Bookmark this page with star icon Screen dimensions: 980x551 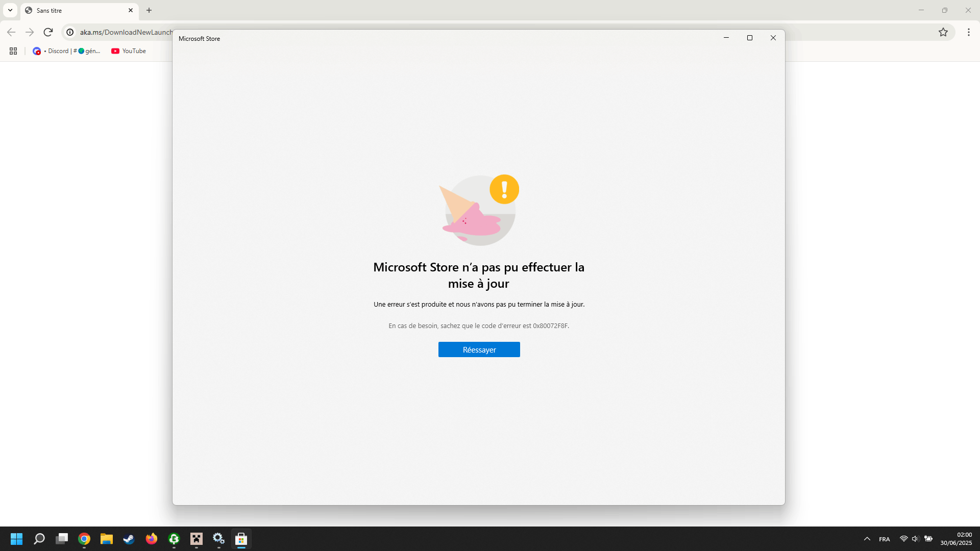943,32
